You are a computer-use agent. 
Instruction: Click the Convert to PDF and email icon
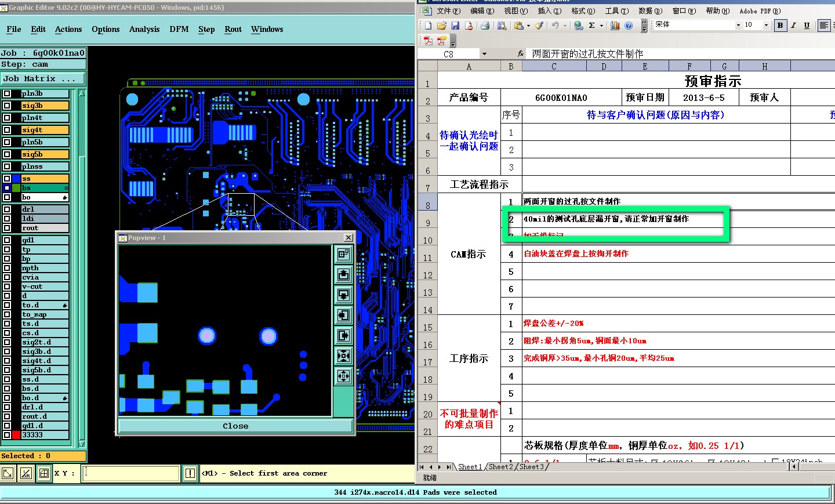[442, 41]
